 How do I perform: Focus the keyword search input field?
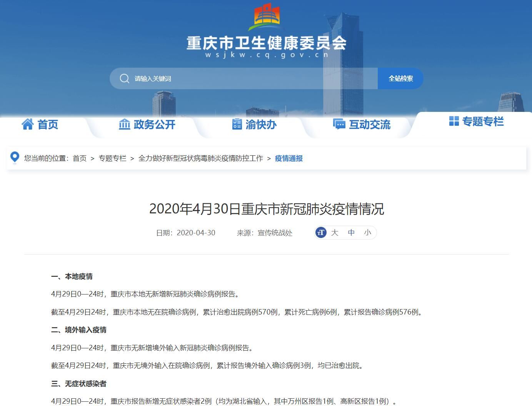250,78
